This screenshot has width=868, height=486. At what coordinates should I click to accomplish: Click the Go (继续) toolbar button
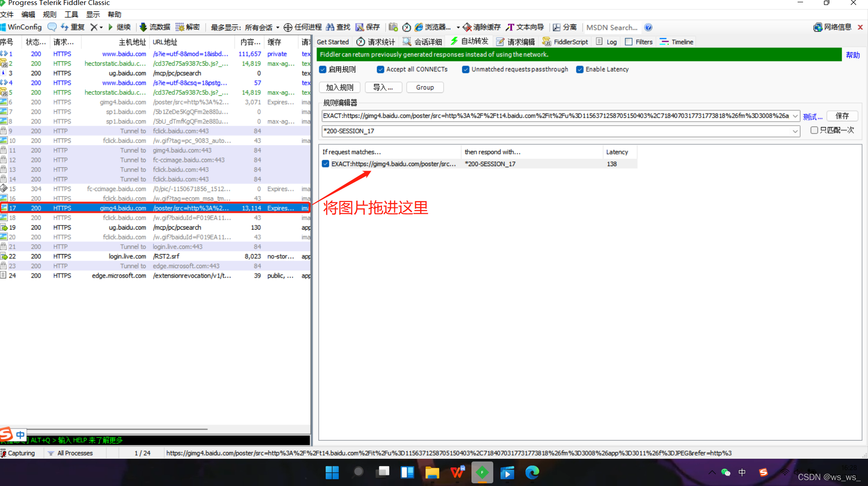coord(119,27)
